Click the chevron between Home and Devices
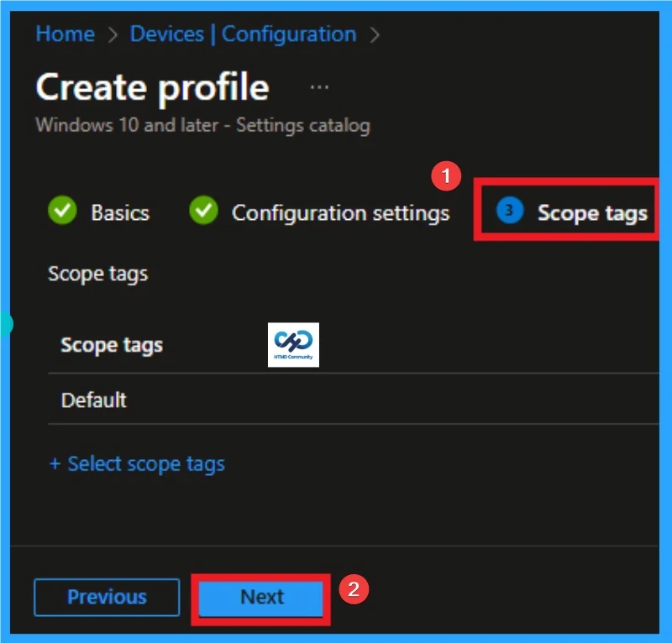Image resolution: width=672 pixels, height=643 pixels. (x=111, y=34)
